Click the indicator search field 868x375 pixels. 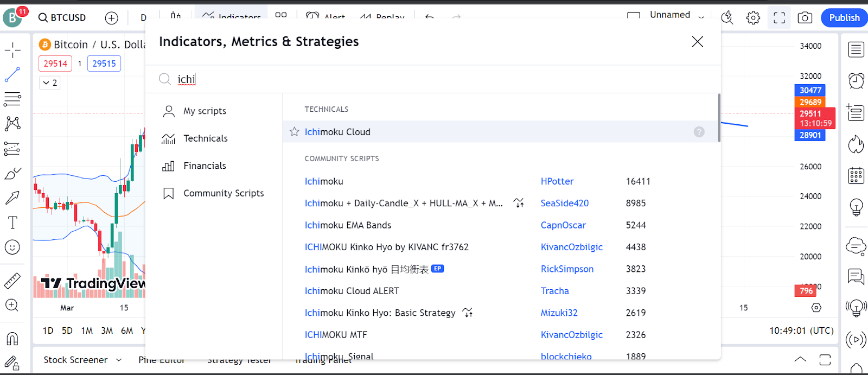(433, 79)
